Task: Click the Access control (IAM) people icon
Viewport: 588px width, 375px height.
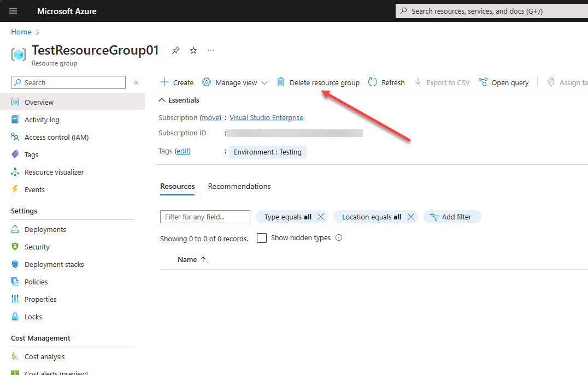Action: pyautogui.click(x=15, y=137)
